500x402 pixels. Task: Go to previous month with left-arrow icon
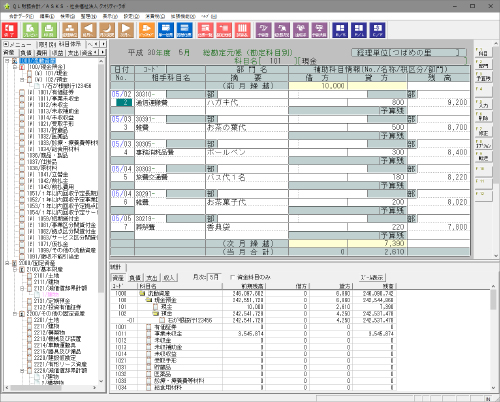[x=88, y=30]
